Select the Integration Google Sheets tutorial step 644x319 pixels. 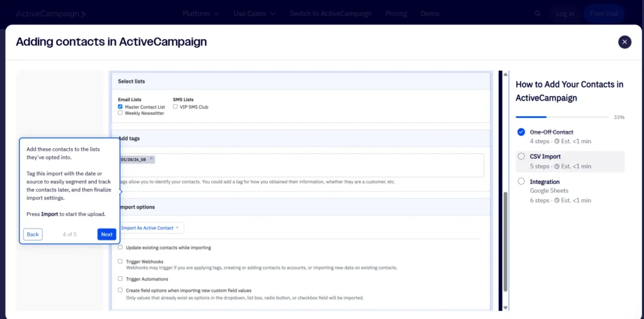(x=570, y=191)
